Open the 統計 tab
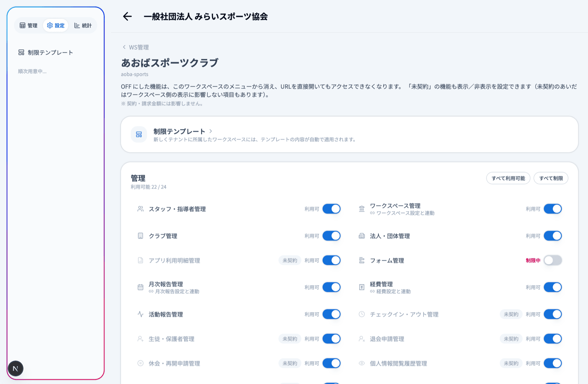 coord(83,26)
